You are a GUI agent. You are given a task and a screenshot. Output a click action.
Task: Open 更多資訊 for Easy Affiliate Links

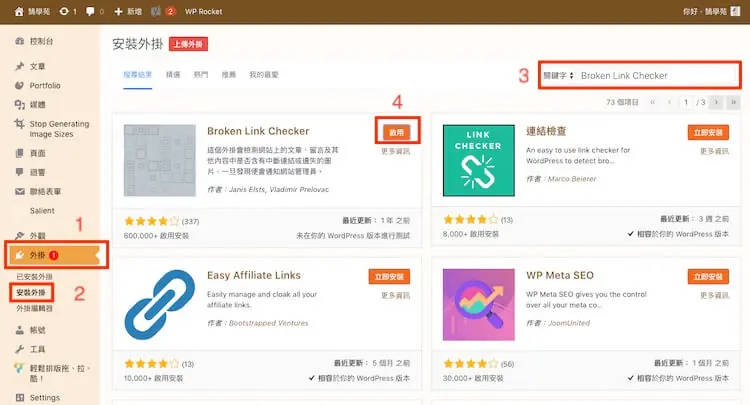point(396,296)
